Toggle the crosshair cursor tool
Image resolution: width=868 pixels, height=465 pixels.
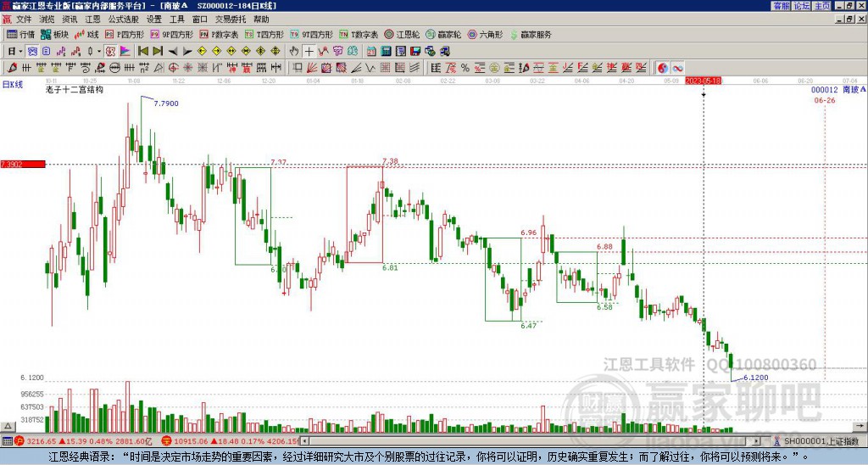(x=309, y=51)
